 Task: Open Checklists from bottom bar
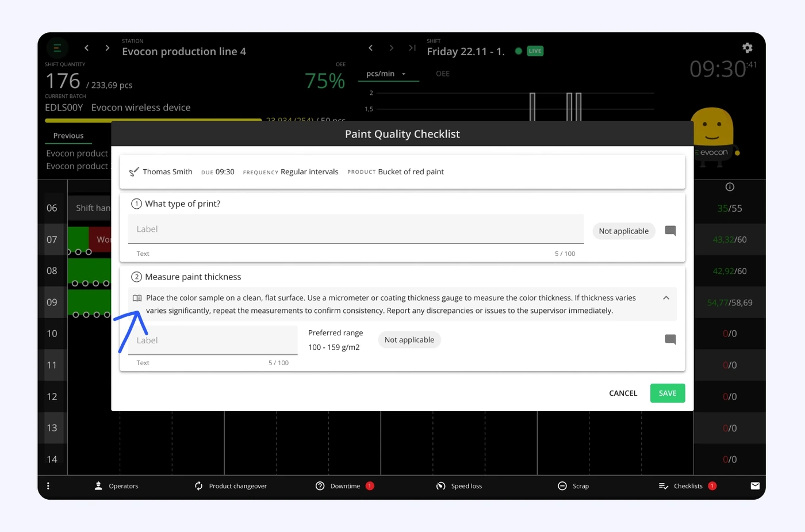pos(687,486)
